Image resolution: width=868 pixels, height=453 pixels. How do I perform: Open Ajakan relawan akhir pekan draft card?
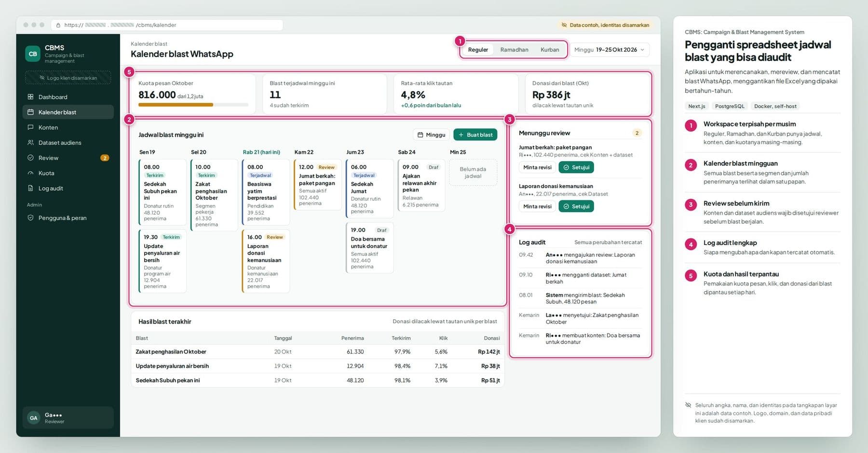(421, 185)
